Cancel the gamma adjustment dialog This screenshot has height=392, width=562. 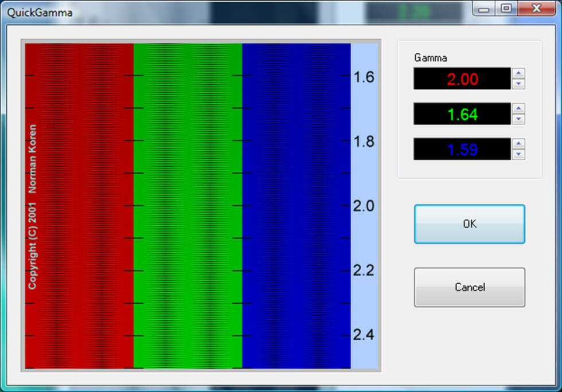pyautogui.click(x=470, y=287)
